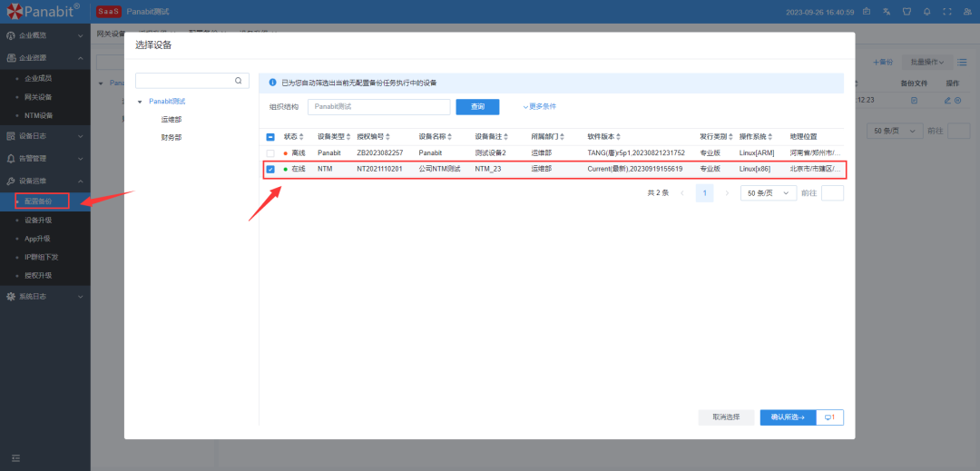This screenshot has width=980, height=471.
Task: Open the dialog 50 条/页 page size dropdown
Action: click(769, 193)
